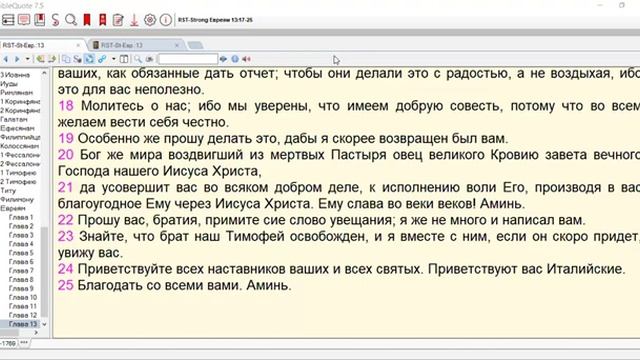Close the second RST-St tab

pyautogui.click(x=177, y=45)
